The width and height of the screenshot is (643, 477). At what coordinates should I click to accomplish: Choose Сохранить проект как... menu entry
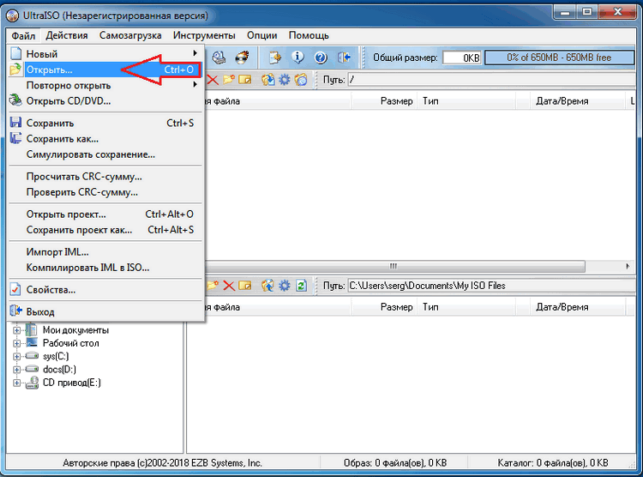point(105,230)
